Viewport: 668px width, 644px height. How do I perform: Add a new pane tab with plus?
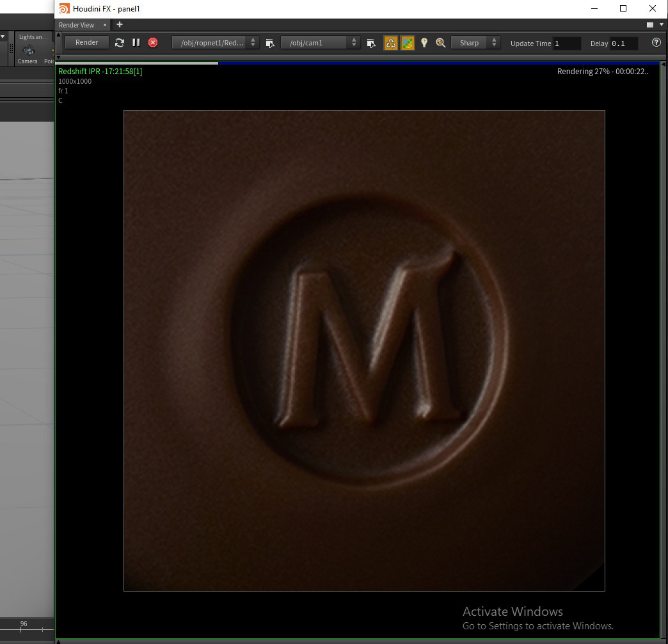(x=120, y=25)
